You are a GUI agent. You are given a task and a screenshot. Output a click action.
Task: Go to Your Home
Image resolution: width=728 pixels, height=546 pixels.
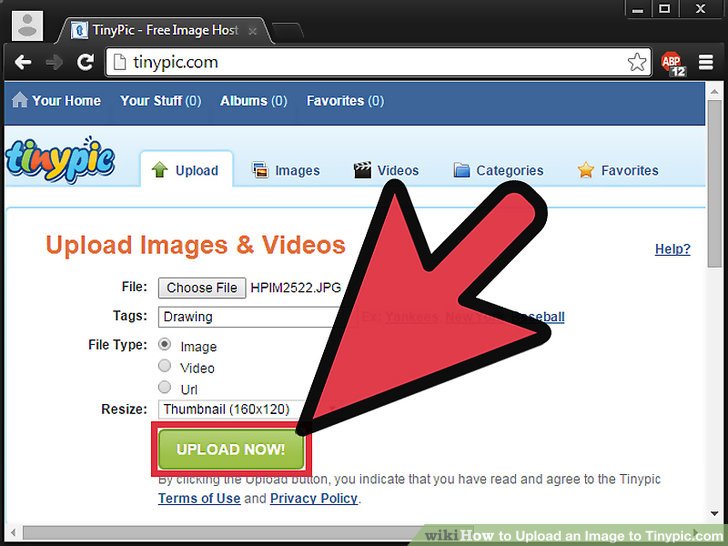(56, 100)
